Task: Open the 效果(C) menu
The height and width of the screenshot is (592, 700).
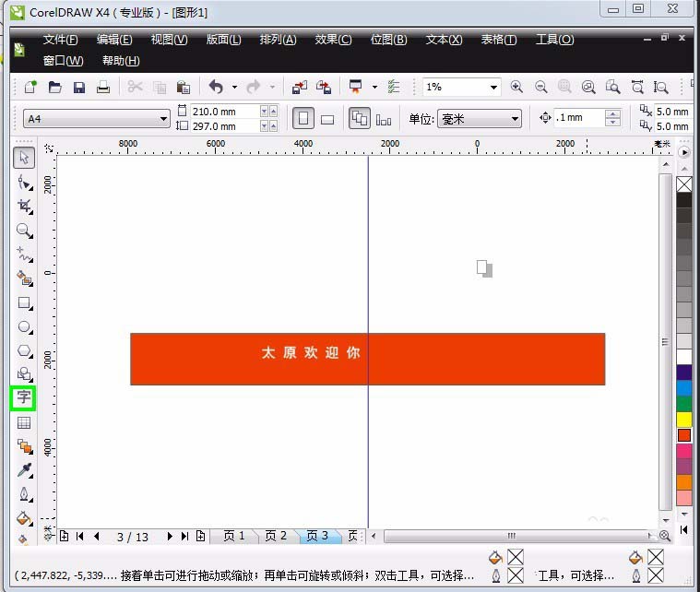Action: pyautogui.click(x=333, y=40)
